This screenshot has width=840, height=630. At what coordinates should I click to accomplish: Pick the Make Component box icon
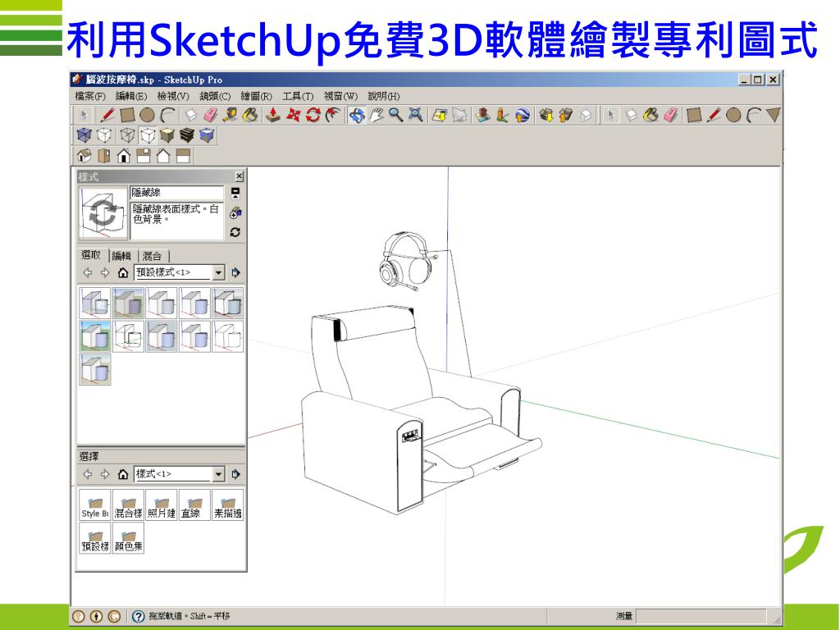tap(190, 115)
